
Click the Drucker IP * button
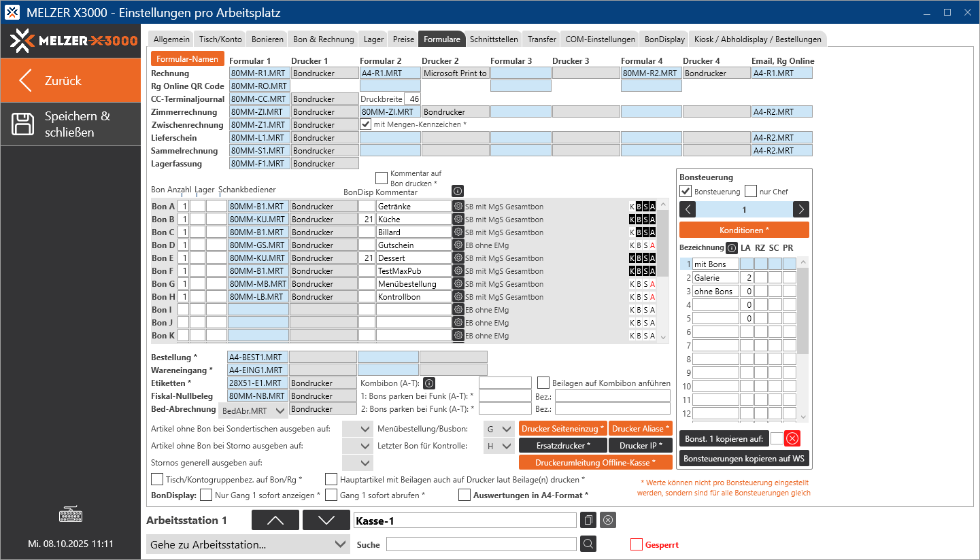coord(641,445)
